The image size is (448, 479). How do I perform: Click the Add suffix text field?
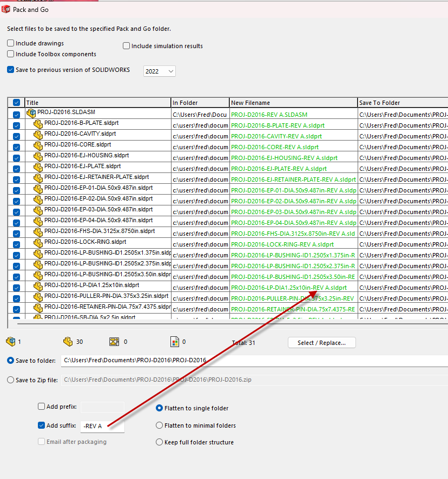tap(102, 426)
